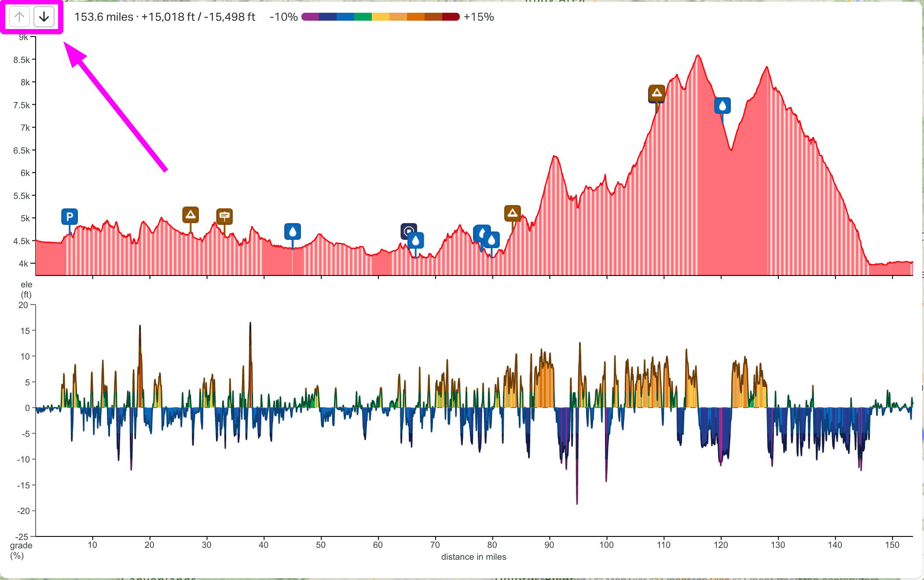Click the "-10%" legend label

pyautogui.click(x=284, y=17)
